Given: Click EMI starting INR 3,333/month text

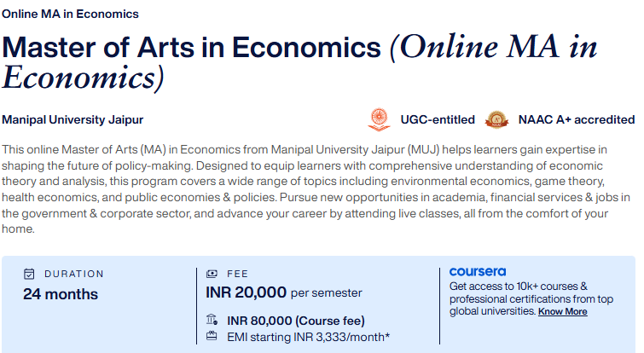Looking at the screenshot, I should [x=309, y=337].
